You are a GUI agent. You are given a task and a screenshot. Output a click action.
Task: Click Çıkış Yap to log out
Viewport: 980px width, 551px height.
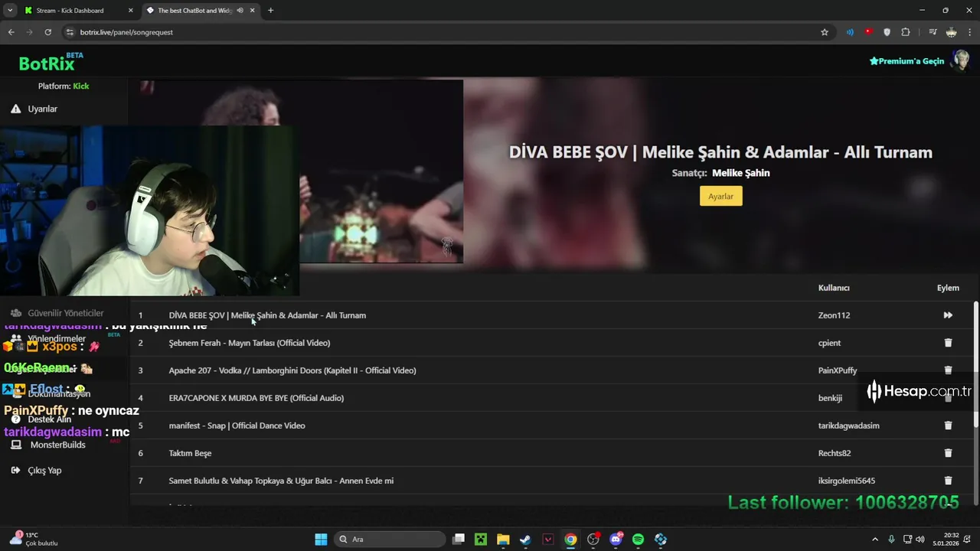coord(44,471)
